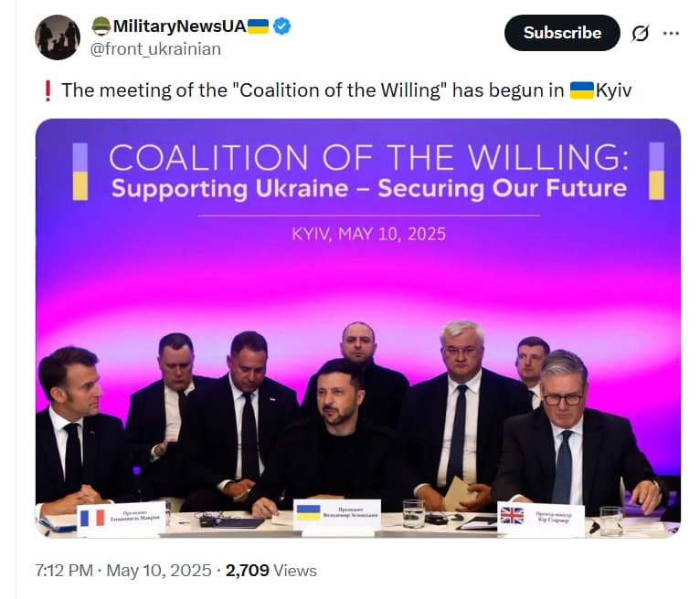Open the Grok slashed-circle icon
Screen dimensions: 700x599
(x=641, y=33)
